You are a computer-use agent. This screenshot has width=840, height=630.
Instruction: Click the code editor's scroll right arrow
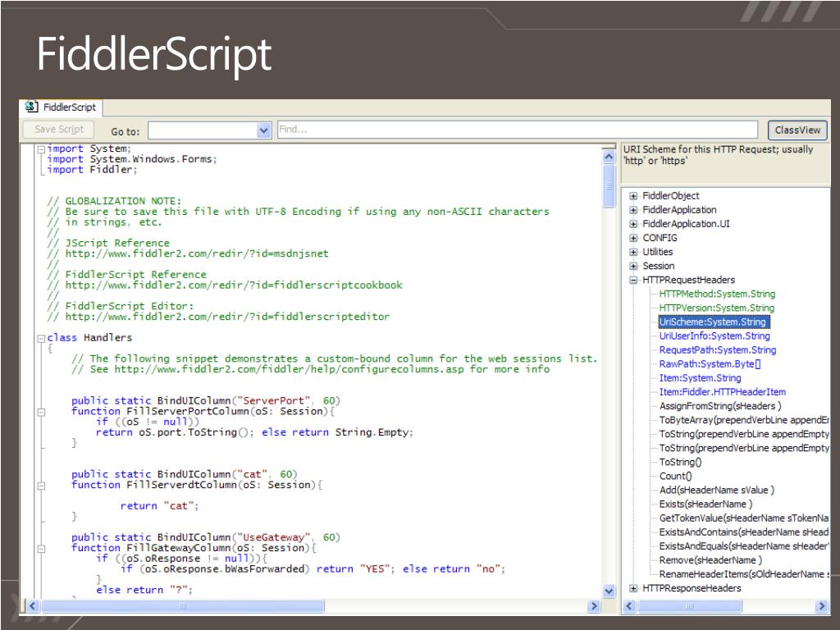coord(594,606)
